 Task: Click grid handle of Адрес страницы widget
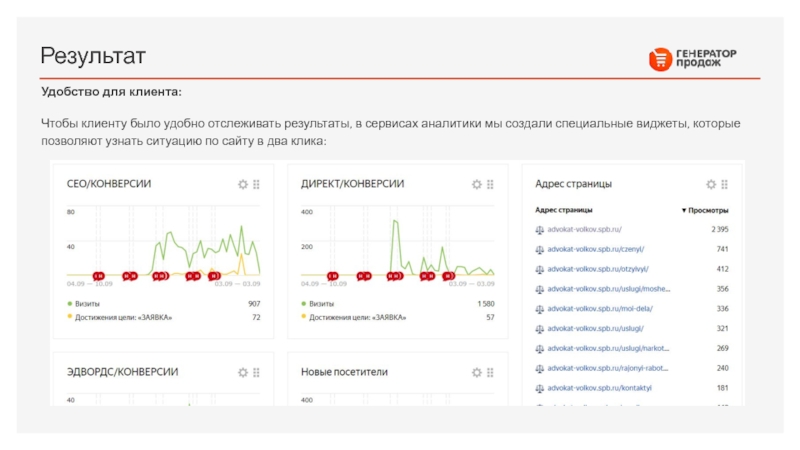[725, 185]
